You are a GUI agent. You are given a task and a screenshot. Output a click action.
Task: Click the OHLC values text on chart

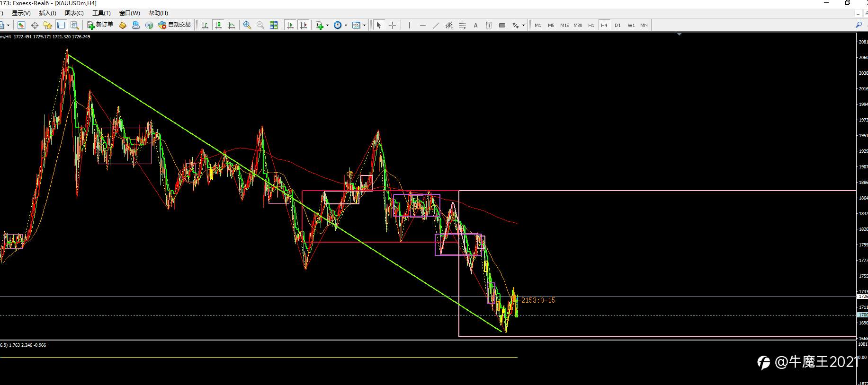(52, 37)
